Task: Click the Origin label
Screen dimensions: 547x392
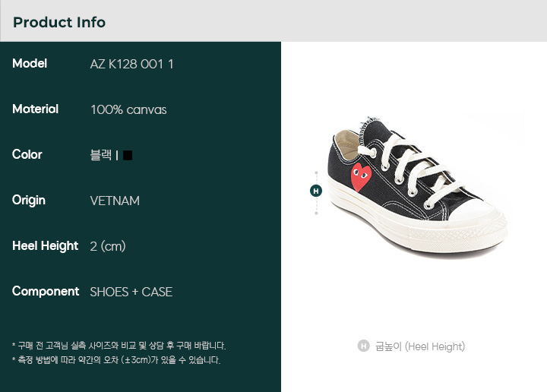Action: (x=29, y=201)
